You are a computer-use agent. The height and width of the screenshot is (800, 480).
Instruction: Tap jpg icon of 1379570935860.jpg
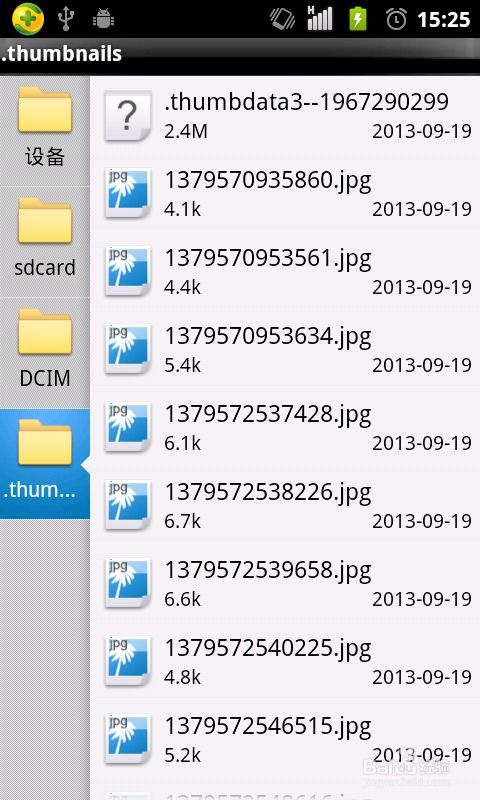[x=128, y=193]
